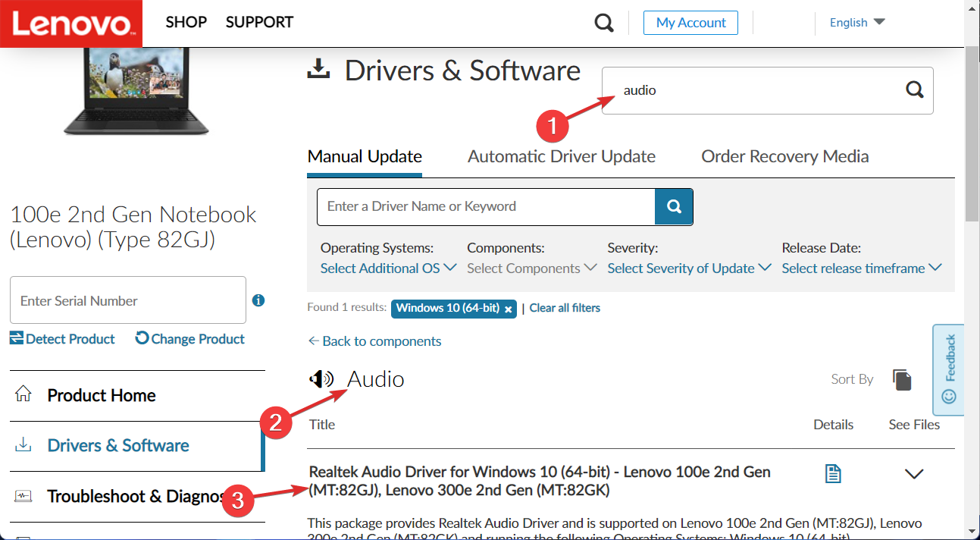Click the 100e 2nd Gen Notebook product name

(x=133, y=227)
